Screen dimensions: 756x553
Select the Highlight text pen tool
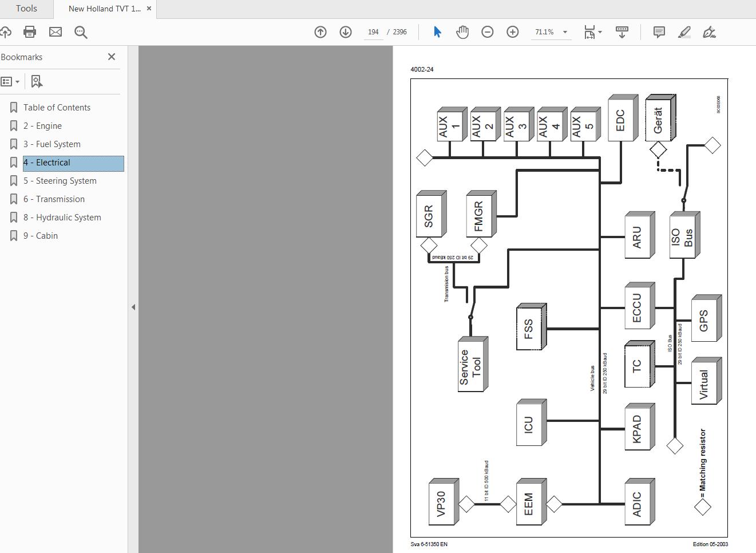tap(684, 32)
